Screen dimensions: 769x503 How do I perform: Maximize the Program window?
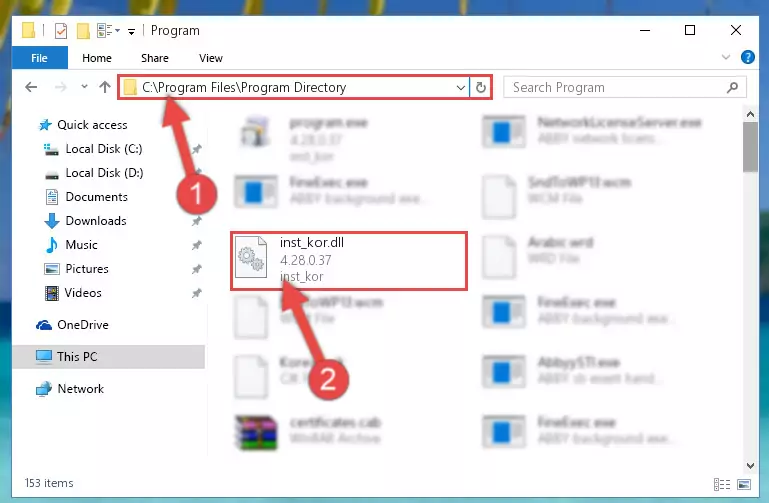[x=690, y=30]
